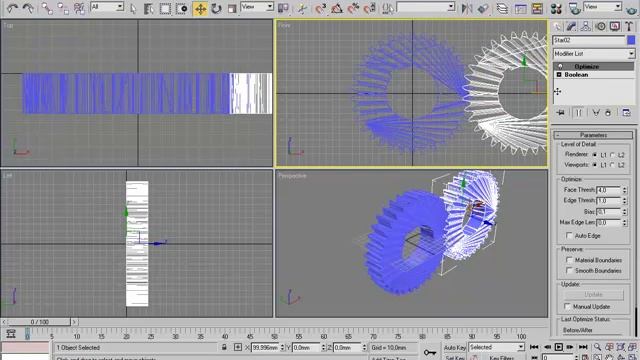Choose the Select Object arrow tool
This screenshot has width=640, height=360.
133,8
